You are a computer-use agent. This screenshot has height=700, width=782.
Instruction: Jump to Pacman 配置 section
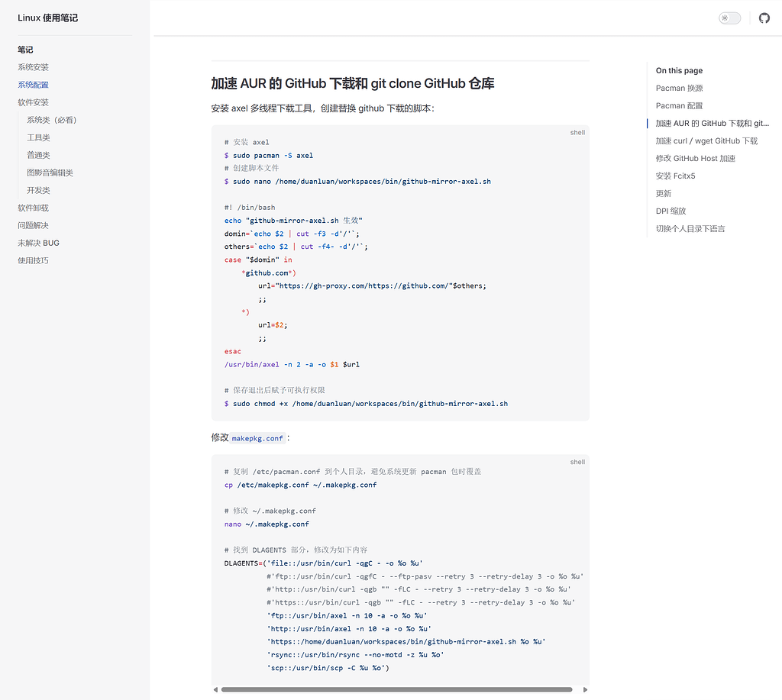tap(679, 105)
